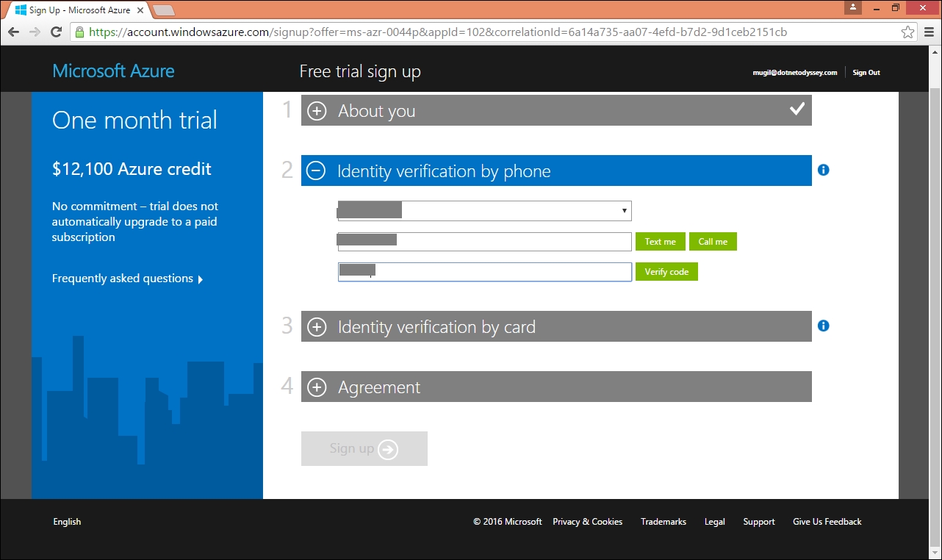Click the $12,100 Azure credit text
942x560 pixels.
pyautogui.click(x=132, y=169)
